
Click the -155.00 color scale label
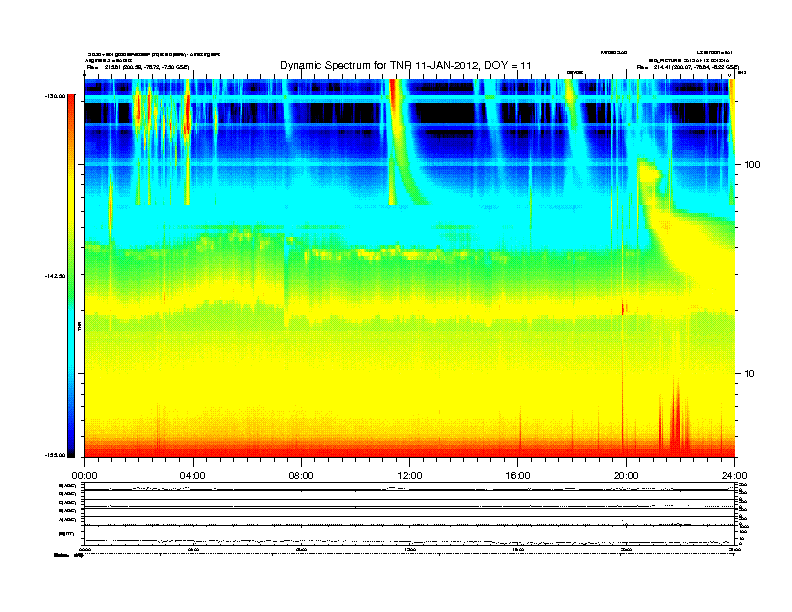55,455
